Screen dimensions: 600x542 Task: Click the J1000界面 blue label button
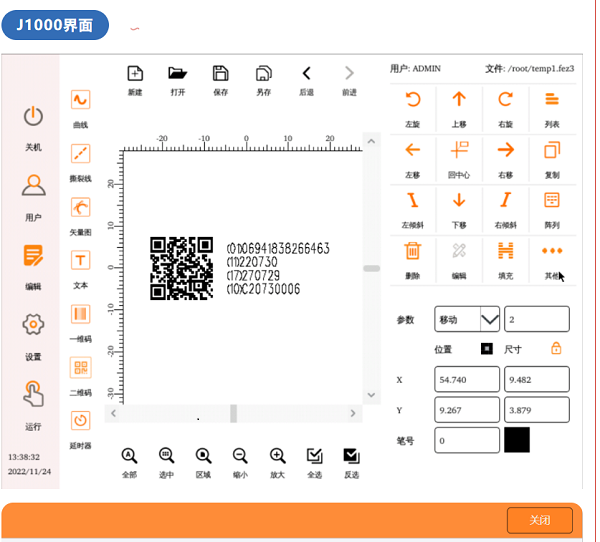(55, 25)
